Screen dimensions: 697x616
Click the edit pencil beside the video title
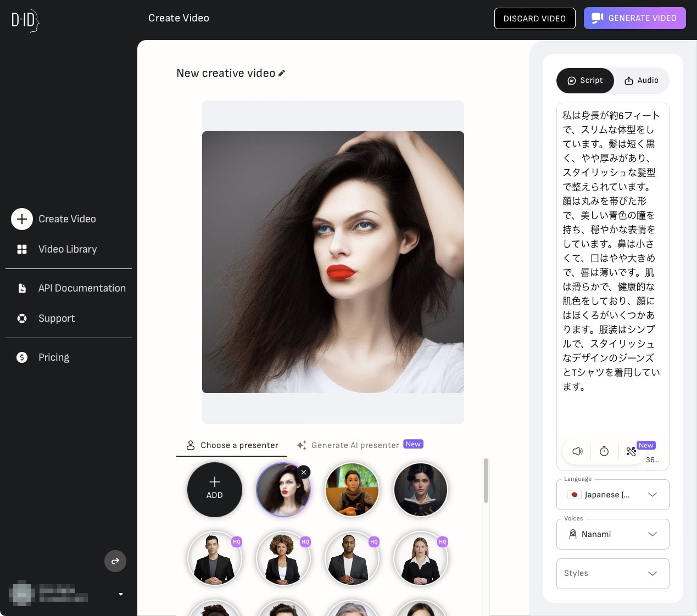pos(282,73)
